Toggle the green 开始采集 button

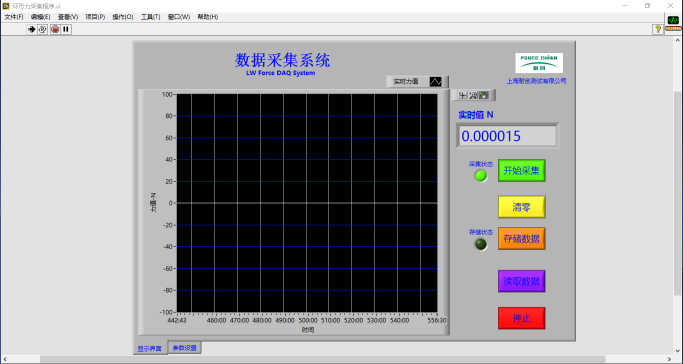521,170
